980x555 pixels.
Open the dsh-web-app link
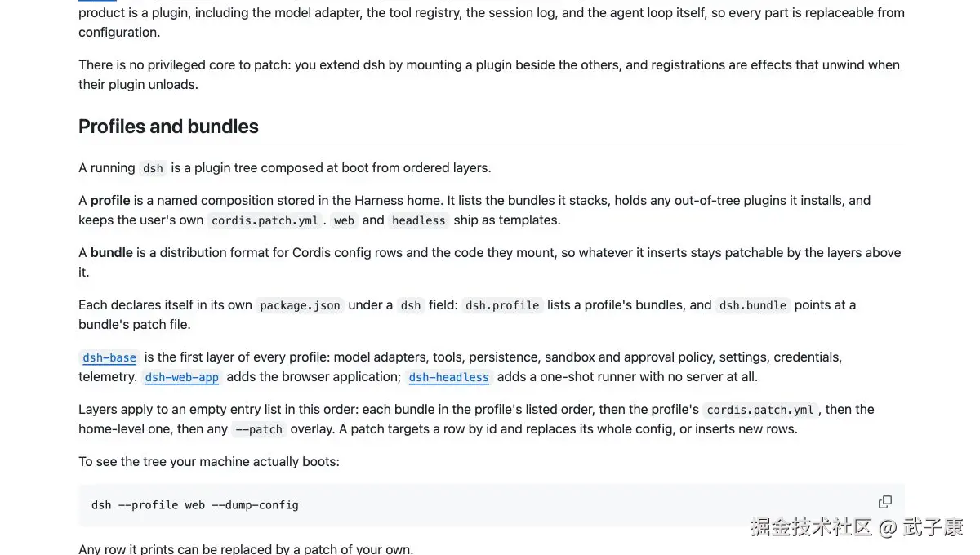point(182,377)
